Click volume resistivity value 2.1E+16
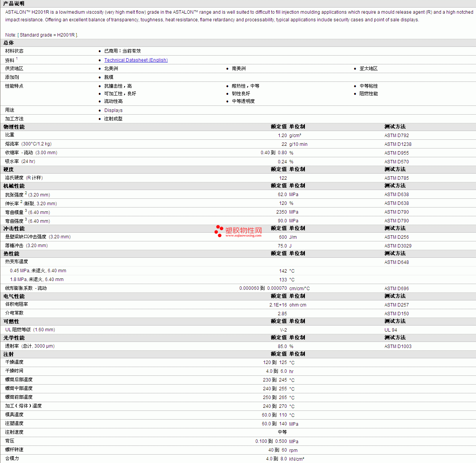The height and width of the screenshot is (463, 476). 278,305
